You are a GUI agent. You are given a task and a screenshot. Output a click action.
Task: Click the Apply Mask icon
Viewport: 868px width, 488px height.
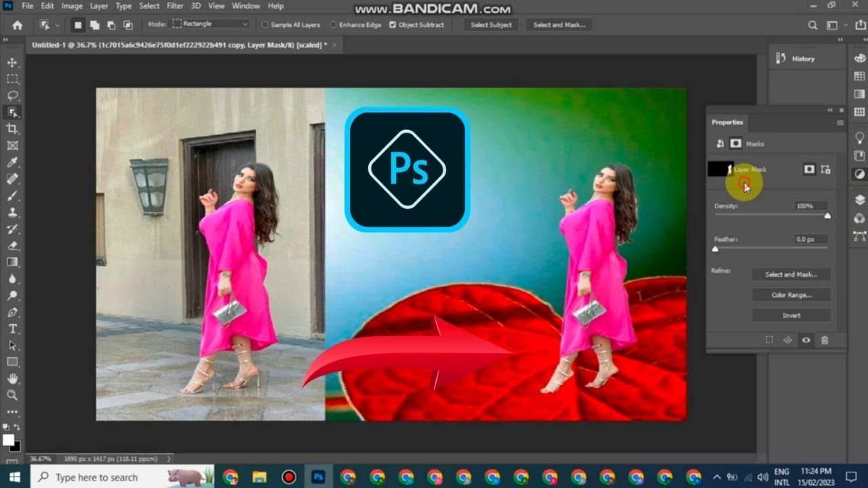click(787, 340)
